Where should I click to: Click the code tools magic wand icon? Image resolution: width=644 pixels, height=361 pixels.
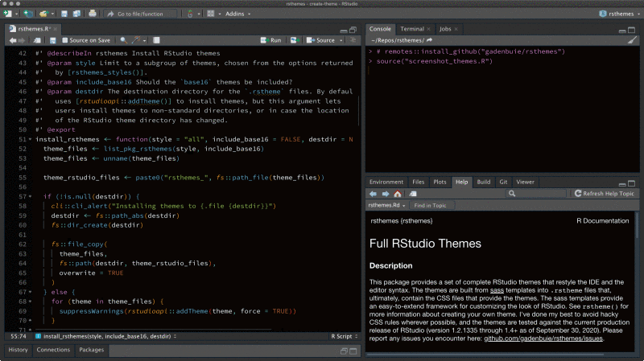click(x=136, y=40)
